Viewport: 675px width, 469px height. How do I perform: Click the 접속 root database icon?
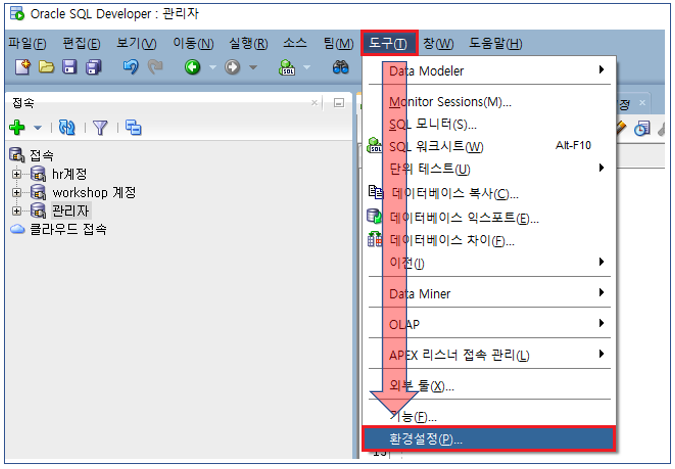click(x=17, y=155)
